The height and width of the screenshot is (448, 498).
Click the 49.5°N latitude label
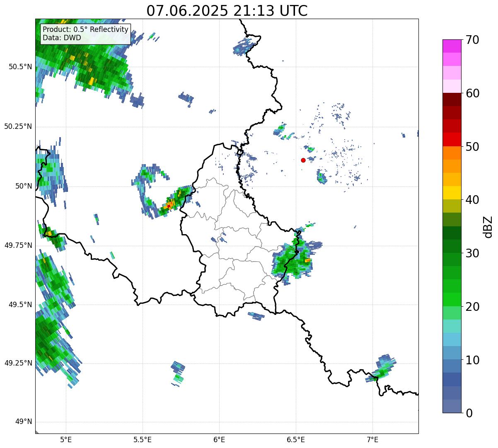click(x=20, y=305)
